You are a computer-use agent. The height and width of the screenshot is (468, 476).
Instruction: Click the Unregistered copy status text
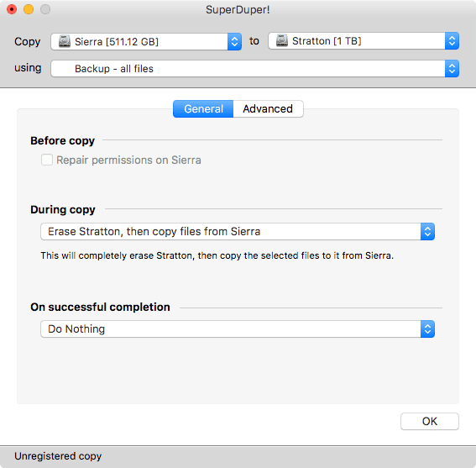(x=58, y=456)
